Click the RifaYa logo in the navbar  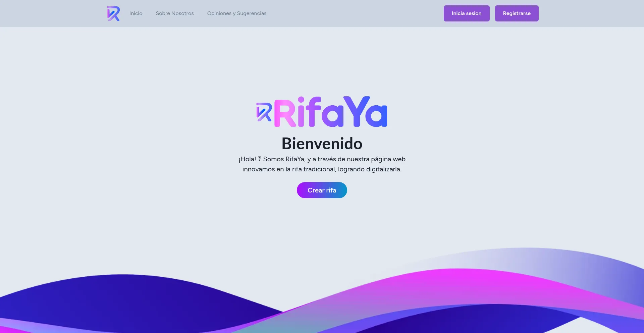coord(113,13)
